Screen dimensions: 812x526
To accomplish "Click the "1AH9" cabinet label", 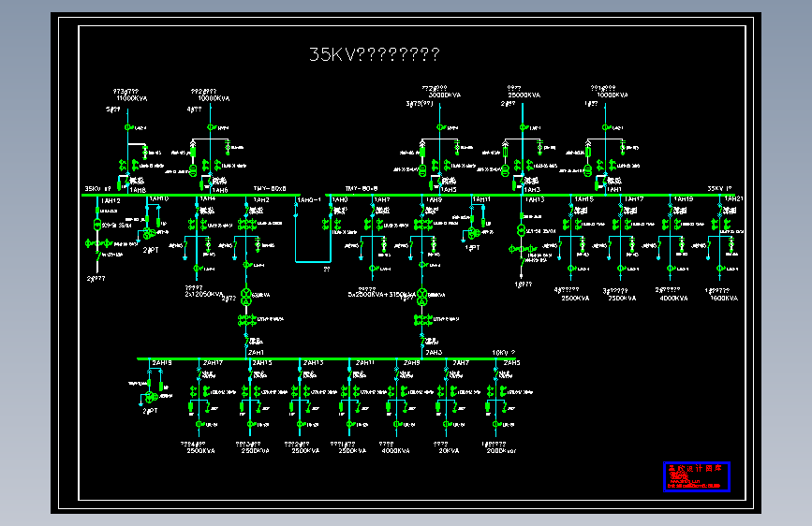I will [x=434, y=200].
